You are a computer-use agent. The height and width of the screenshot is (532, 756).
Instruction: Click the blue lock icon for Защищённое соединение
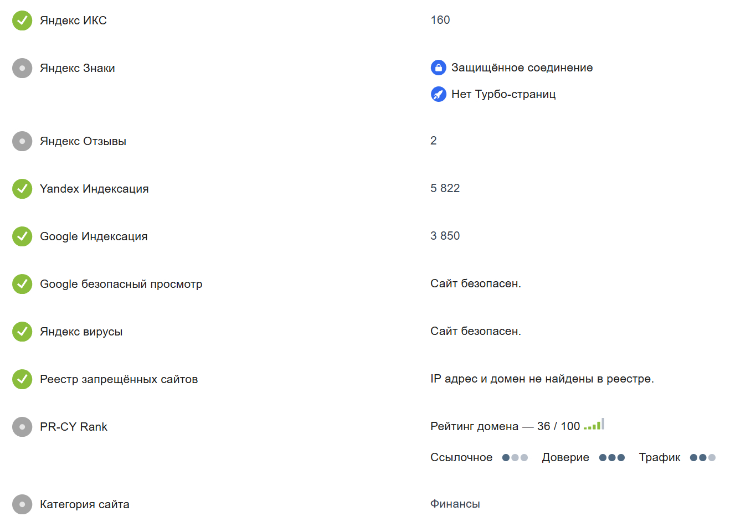pos(439,68)
